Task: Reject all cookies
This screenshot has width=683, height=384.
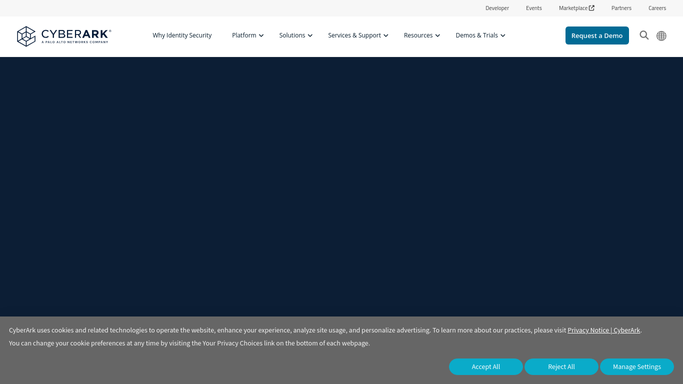Action: [561, 367]
